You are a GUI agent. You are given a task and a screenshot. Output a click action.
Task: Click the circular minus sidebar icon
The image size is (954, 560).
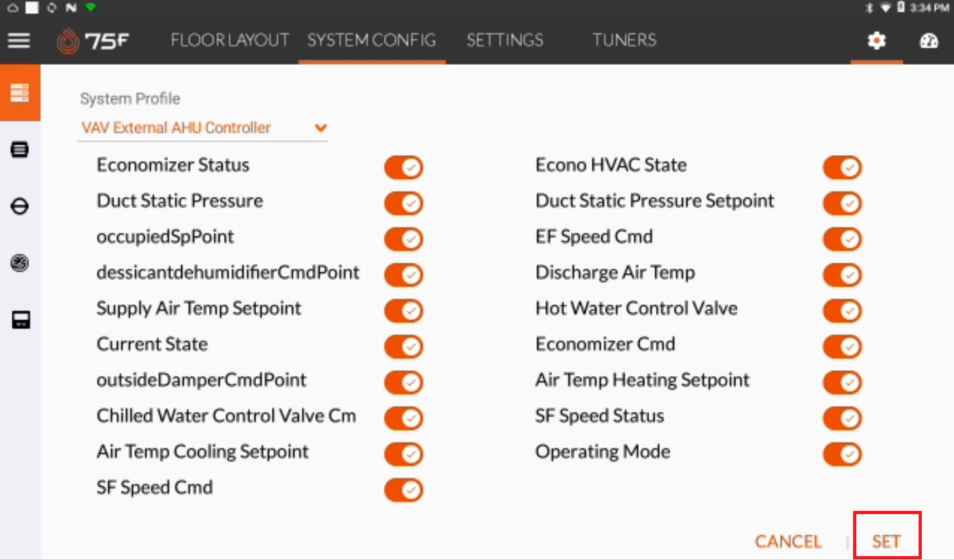(20, 206)
